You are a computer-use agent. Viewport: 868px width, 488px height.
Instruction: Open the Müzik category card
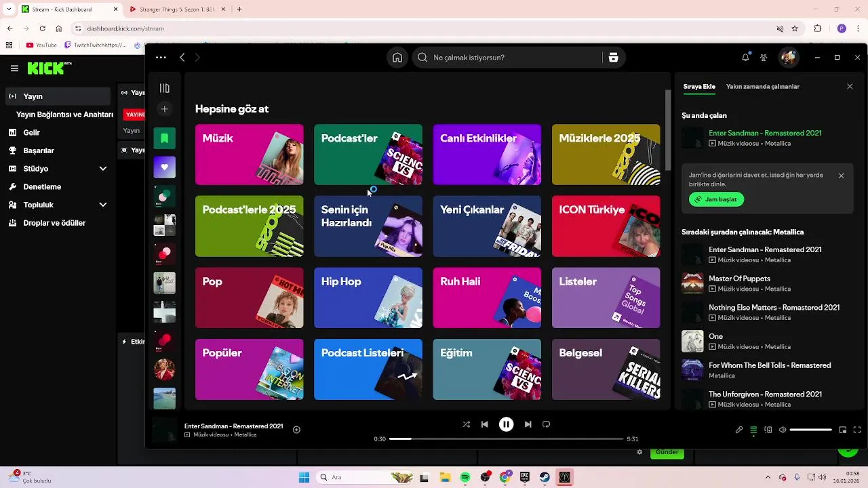click(250, 155)
